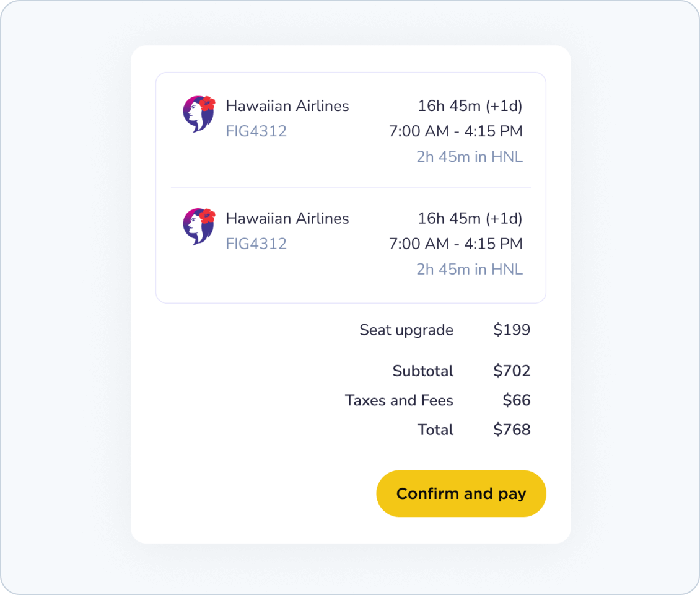Select the second flight's Hawaiian Airlines name
Screen dimensions: 700x595
tap(287, 218)
